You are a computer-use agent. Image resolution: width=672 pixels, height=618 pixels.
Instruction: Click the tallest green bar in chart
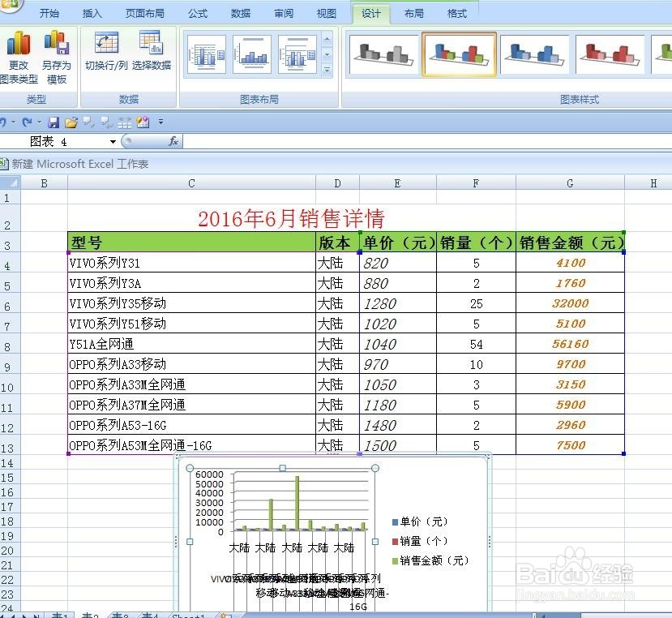pyautogui.click(x=297, y=503)
